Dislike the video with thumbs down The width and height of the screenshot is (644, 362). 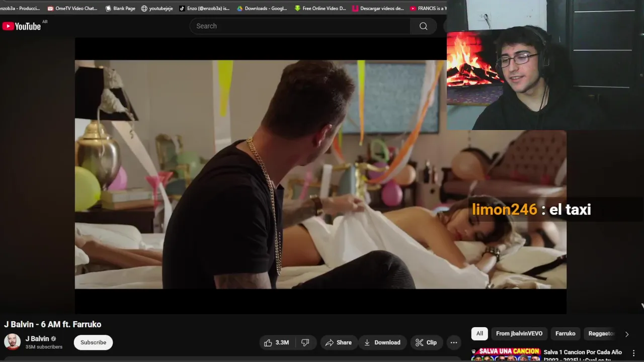(305, 342)
